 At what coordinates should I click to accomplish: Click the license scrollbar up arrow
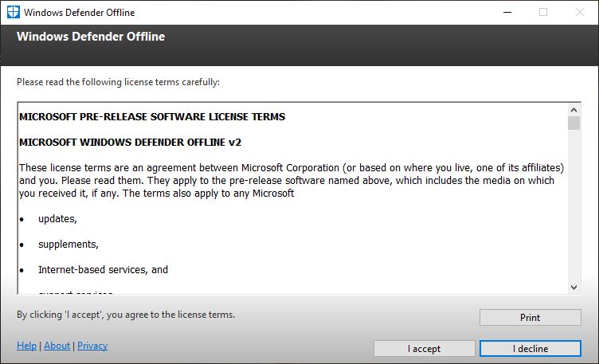click(x=574, y=110)
